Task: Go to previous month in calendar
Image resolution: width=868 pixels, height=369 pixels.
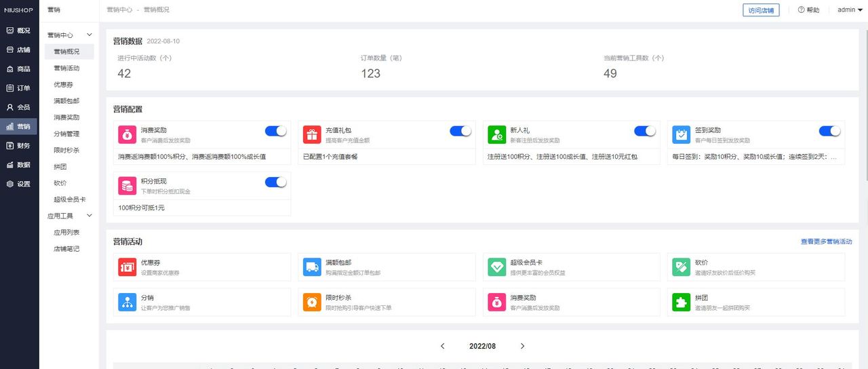Action: pos(443,346)
